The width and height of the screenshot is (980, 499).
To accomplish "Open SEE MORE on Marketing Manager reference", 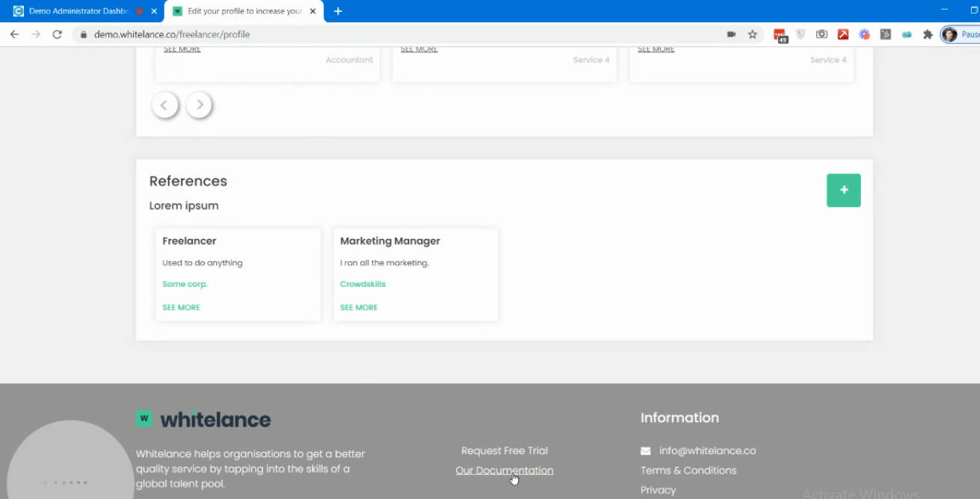I will coord(359,307).
